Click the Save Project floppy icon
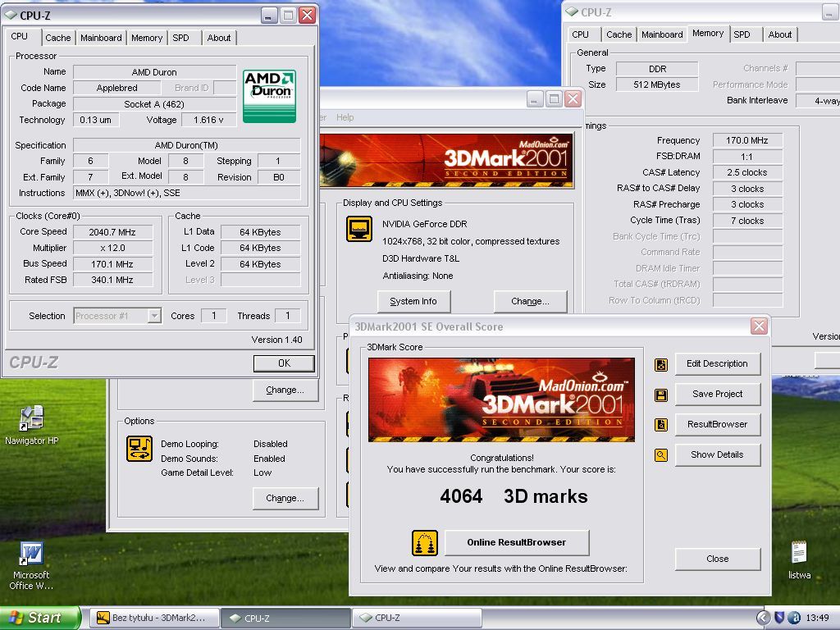Viewport: 840px width, 630px height. coord(661,395)
